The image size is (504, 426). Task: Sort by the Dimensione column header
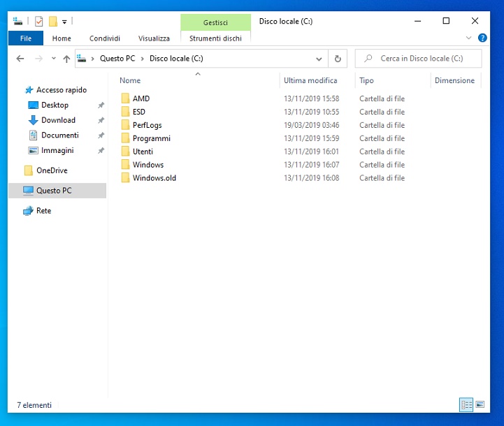454,80
